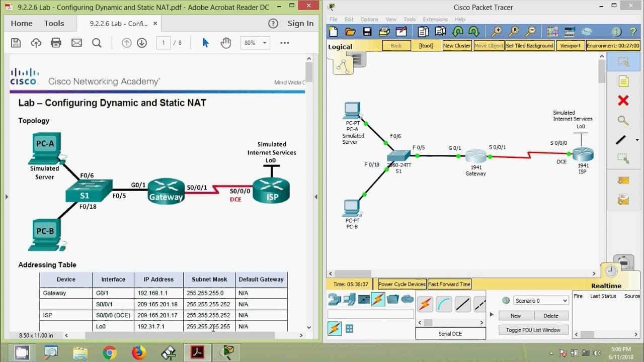Click Toggle PDU List Window button
Screen dimensions: 644x362
[x=533, y=330]
